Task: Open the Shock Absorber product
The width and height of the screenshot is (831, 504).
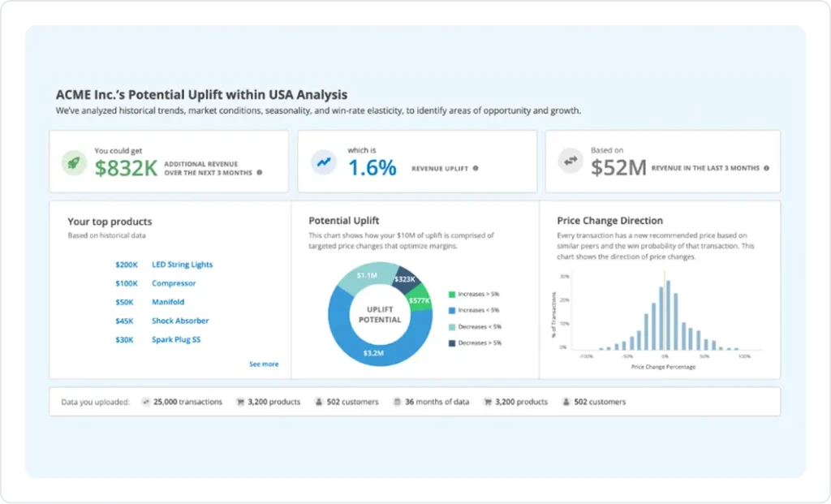Action: click(x=180, y=321)
